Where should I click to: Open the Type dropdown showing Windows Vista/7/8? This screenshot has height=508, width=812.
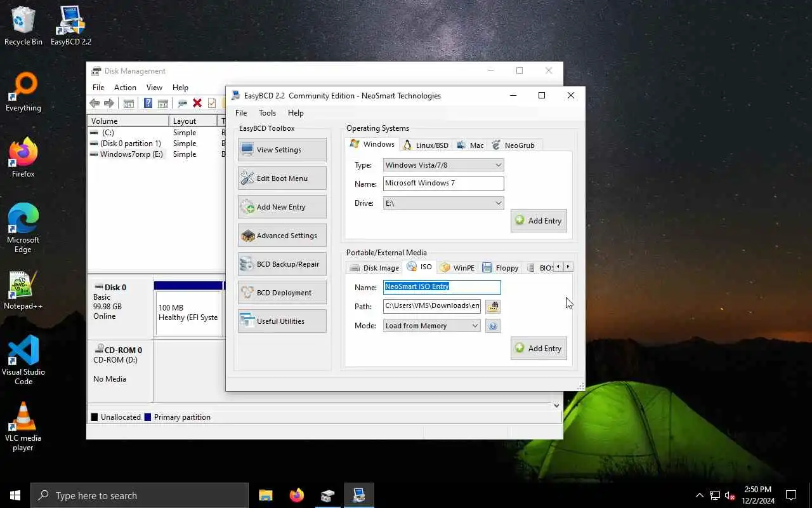click(x=443, y=165)
